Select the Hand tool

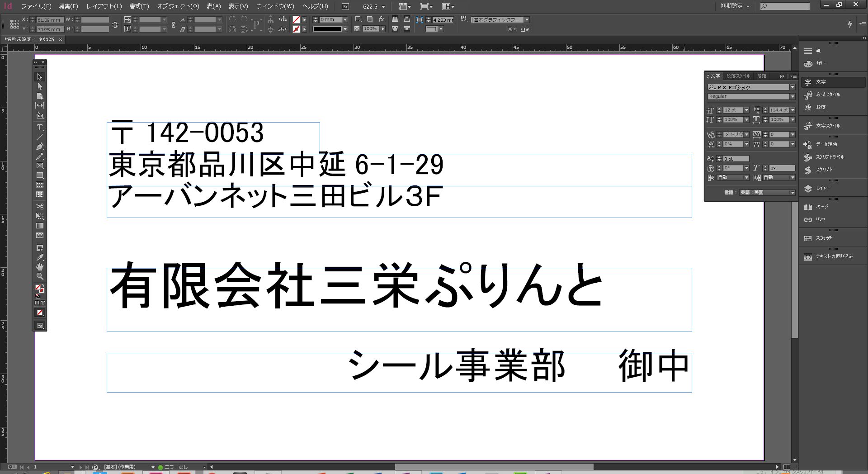point(40,267)
